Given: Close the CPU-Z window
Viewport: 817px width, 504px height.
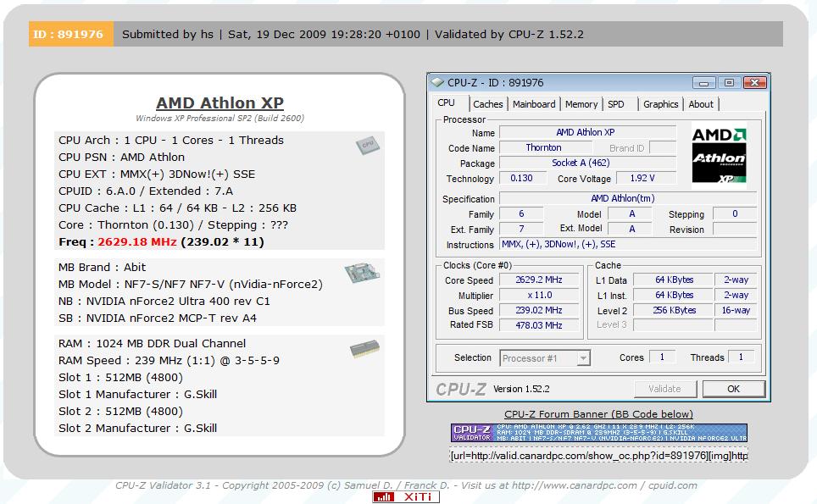Looking at the screenshot, I should (x=754, y=83).
